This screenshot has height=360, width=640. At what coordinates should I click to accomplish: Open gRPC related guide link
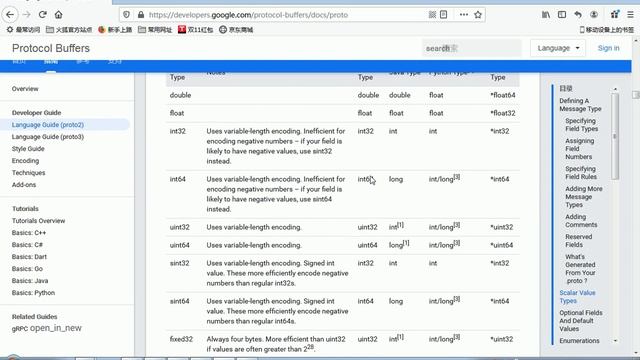click(47, 328)
